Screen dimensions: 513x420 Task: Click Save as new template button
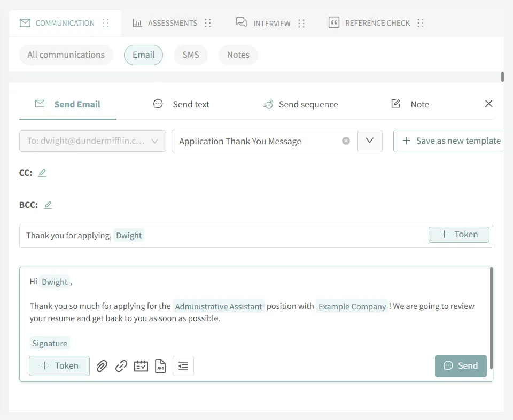[451, 141]
